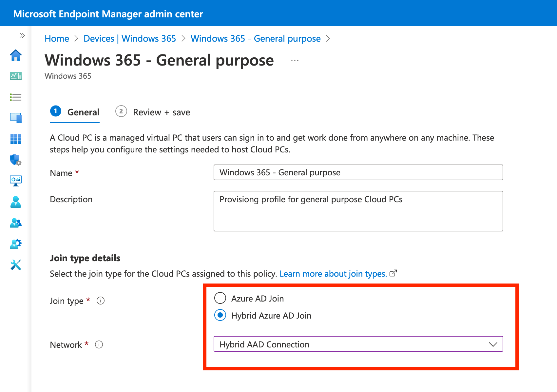Show Join type info tooltip icon
The image size is (557, 392).
click(x=101, y=301)
